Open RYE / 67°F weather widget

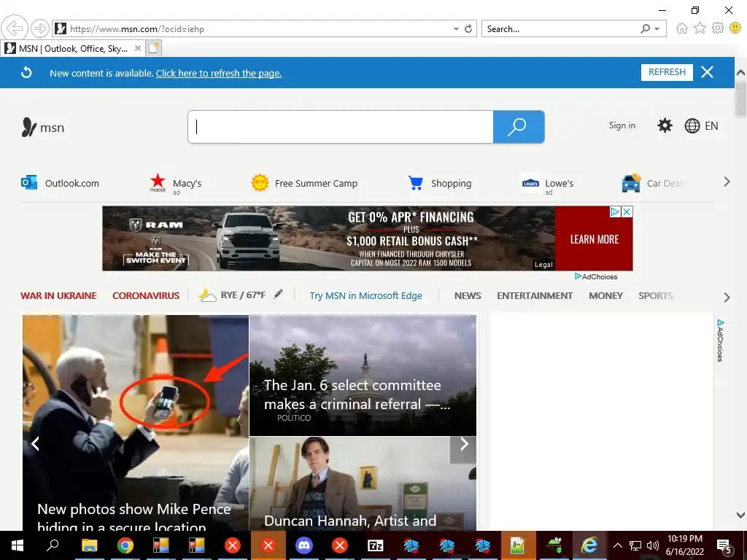[x=232, y=295]
